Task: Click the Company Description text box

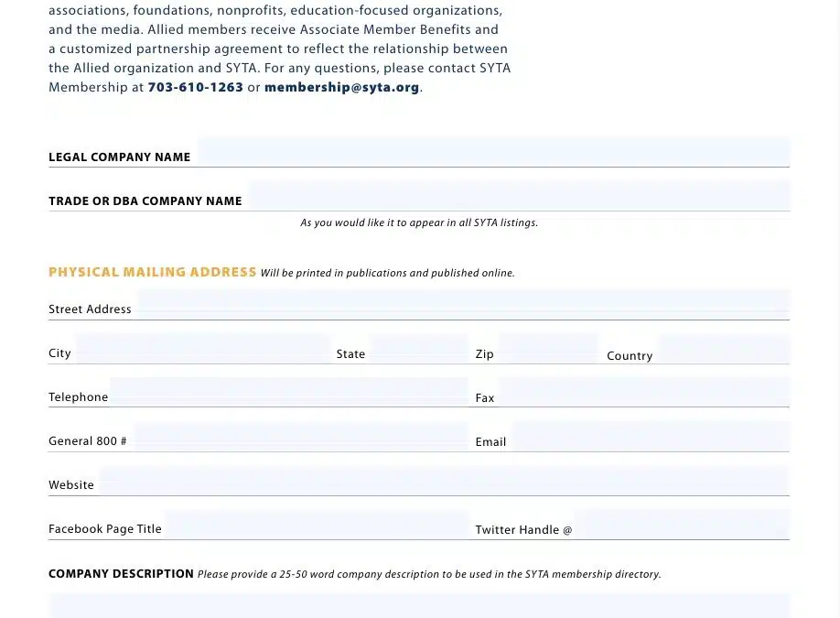Action: point(420,605)
